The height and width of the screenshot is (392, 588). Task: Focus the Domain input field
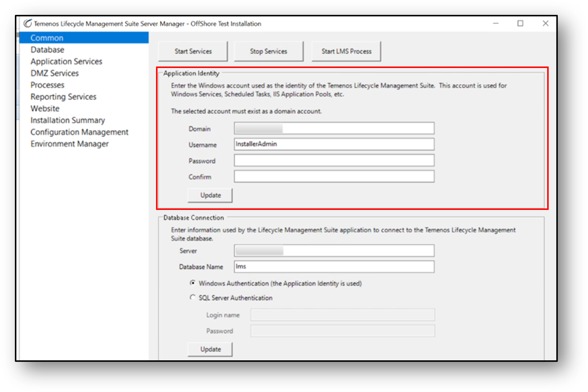[334, 129]
